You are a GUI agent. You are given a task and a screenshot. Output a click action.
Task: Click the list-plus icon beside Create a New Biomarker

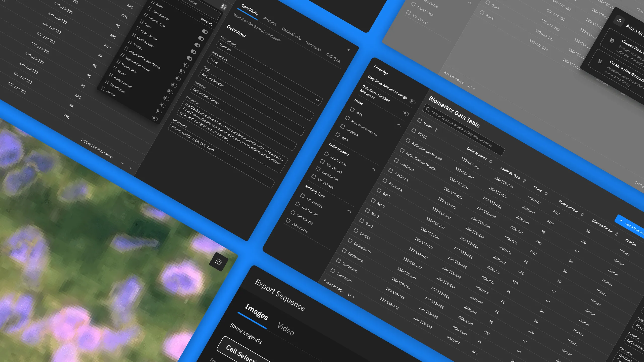600,61
